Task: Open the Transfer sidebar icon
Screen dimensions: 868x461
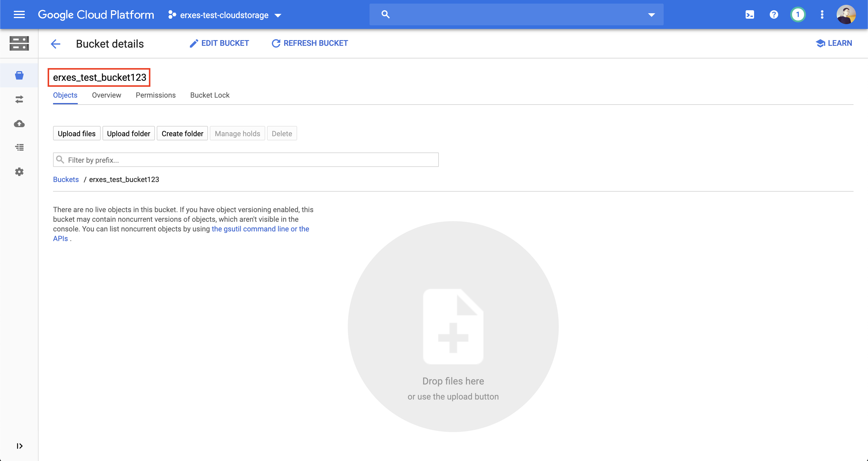Action: tap(19, 99)
